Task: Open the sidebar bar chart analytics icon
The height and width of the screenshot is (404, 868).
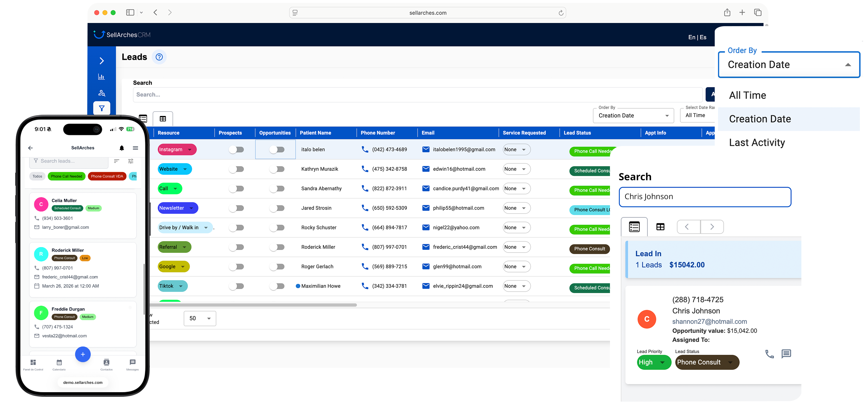Action: click(x=101, y=76)
